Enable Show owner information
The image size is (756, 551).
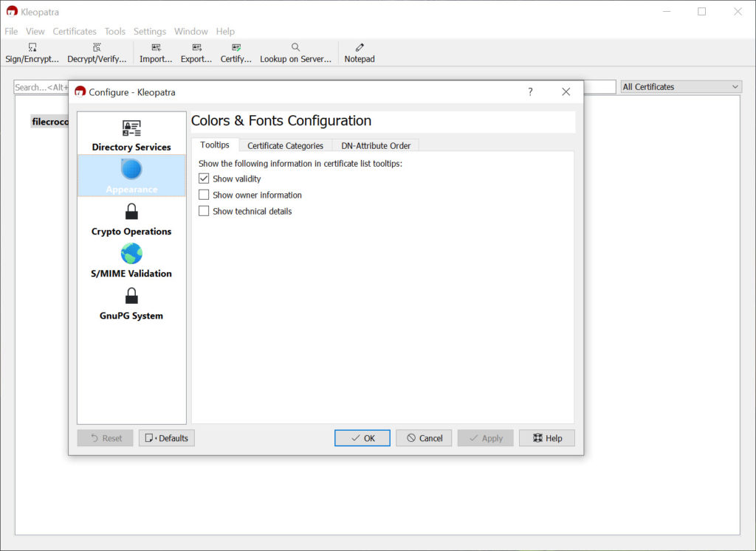(x=204, y=195)
